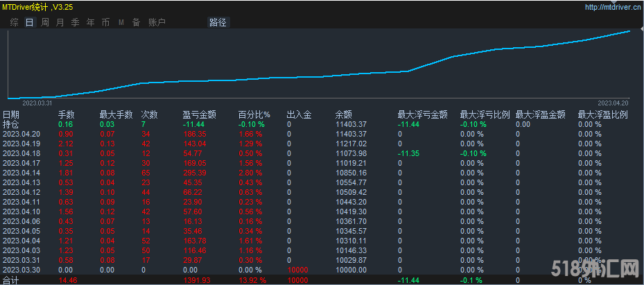This screenshot has height=285, width=644.
Task: Click the 余额 column header
Action: (x=343, y=114)
